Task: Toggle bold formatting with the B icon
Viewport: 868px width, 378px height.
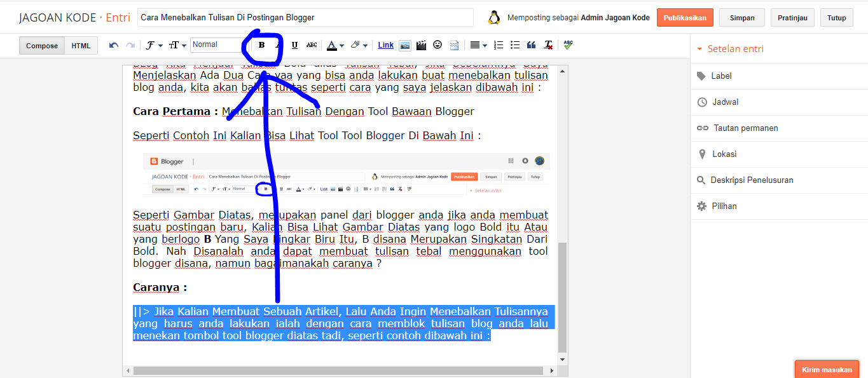Action: click(262, 44)
